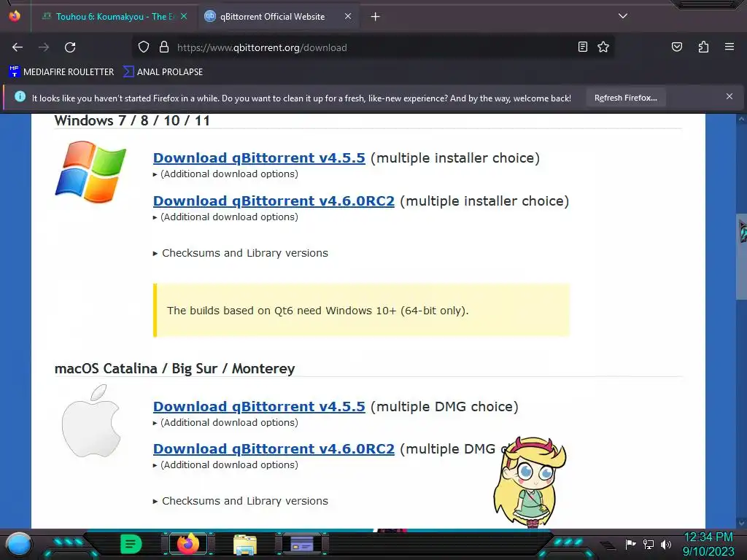
Task: Download qBittorrent v4.6.0RC2 for Windows
Action: pos(274,201)
